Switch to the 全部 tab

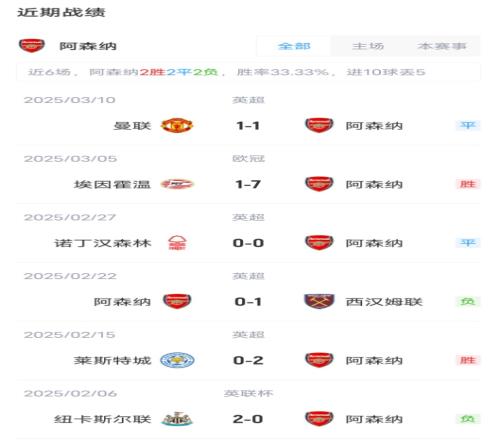[x=294, y=46]
